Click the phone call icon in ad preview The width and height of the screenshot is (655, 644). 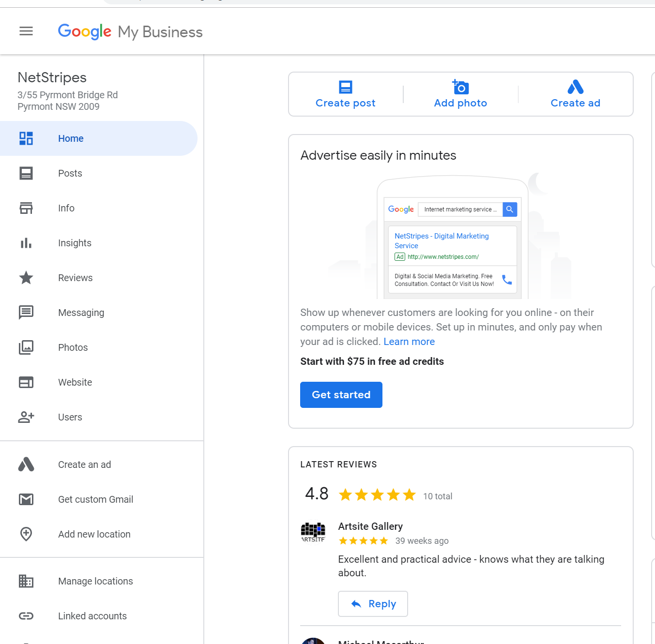507,280
